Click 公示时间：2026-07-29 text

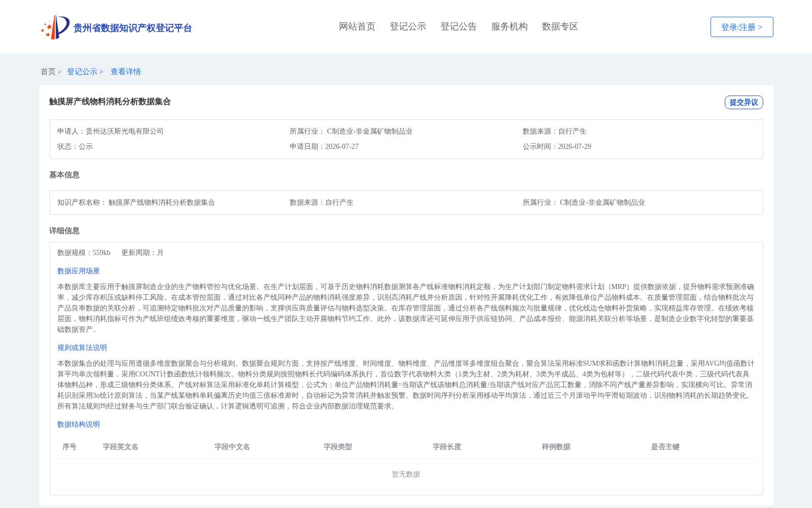tap(557, 146)
